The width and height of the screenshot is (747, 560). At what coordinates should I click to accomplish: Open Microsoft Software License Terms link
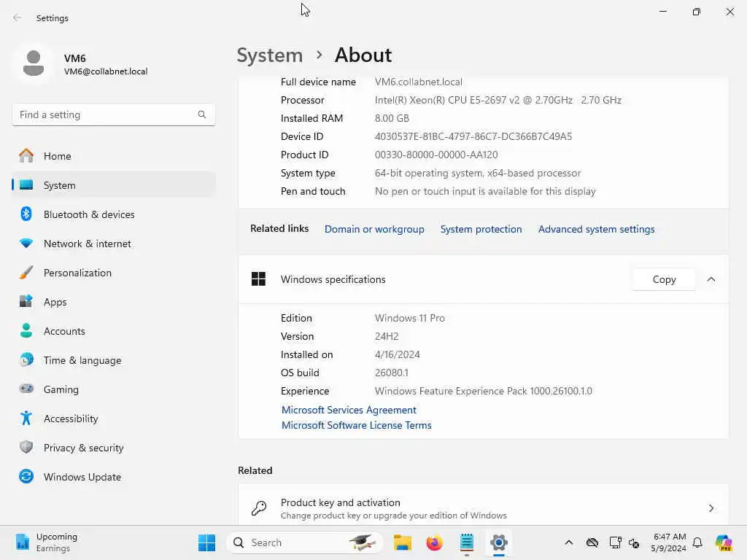click(x=356, y=425)
